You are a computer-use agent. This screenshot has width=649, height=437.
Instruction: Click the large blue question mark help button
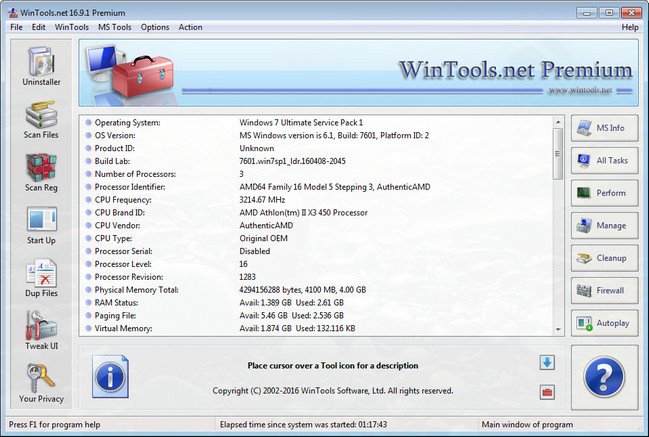[604, 377]
